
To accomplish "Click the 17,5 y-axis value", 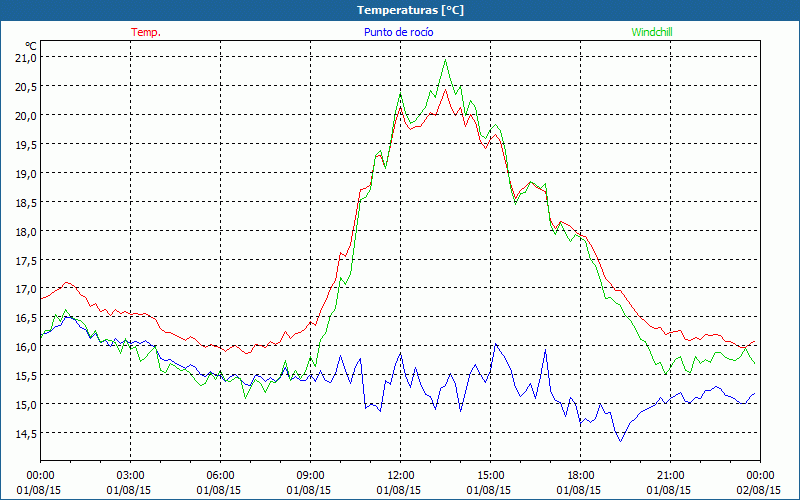I will [x=26, y=260].
